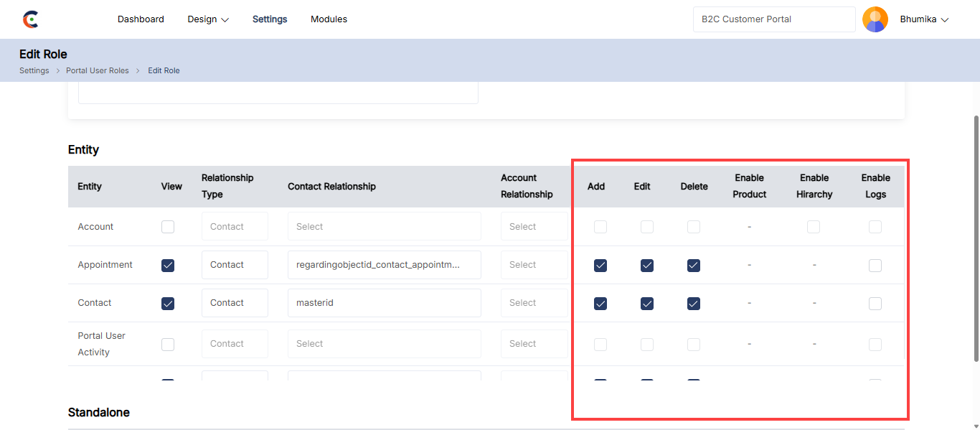This screenshot has width=980, height=430.
Task: Go to the Modules menu item
Action: [x=329, y=19]
